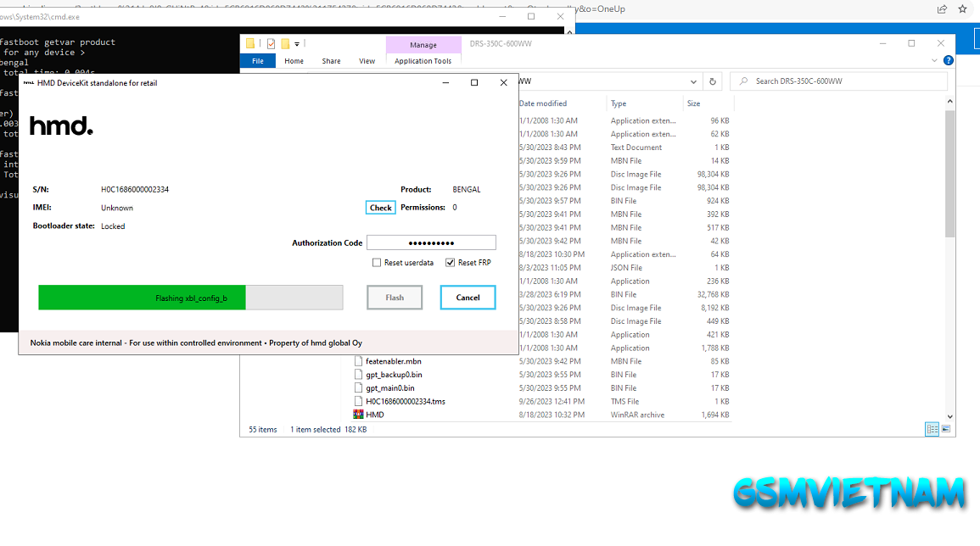Sort by Type column header
Image resolution: width=980 pixels, height=546 pixels.
tap(619, 103)
